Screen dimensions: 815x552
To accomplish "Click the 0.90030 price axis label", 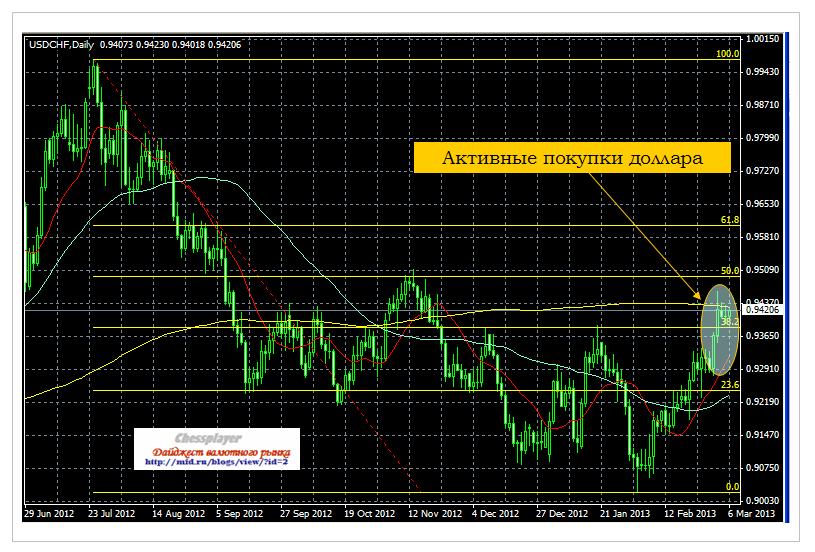I will tap(764, 500).
